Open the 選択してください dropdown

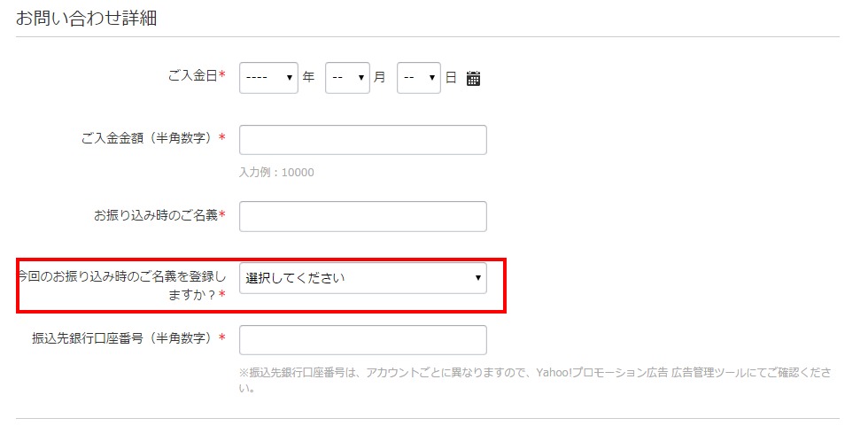[x=362, y=278]
